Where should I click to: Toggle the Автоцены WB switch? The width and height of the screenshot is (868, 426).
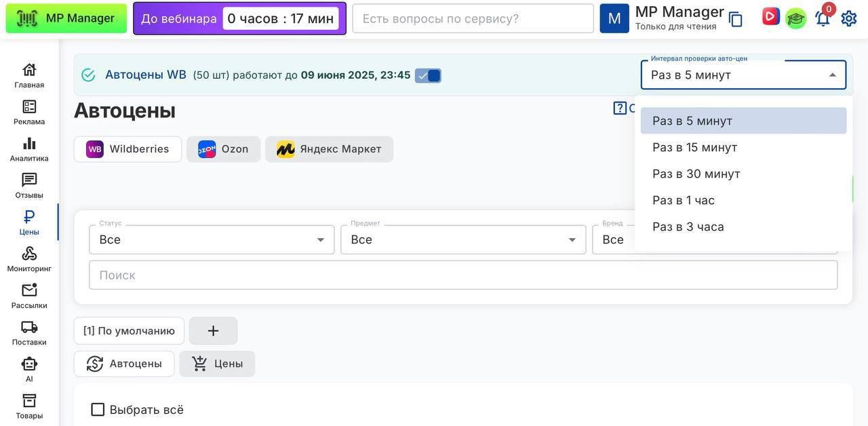click(428, 75)
